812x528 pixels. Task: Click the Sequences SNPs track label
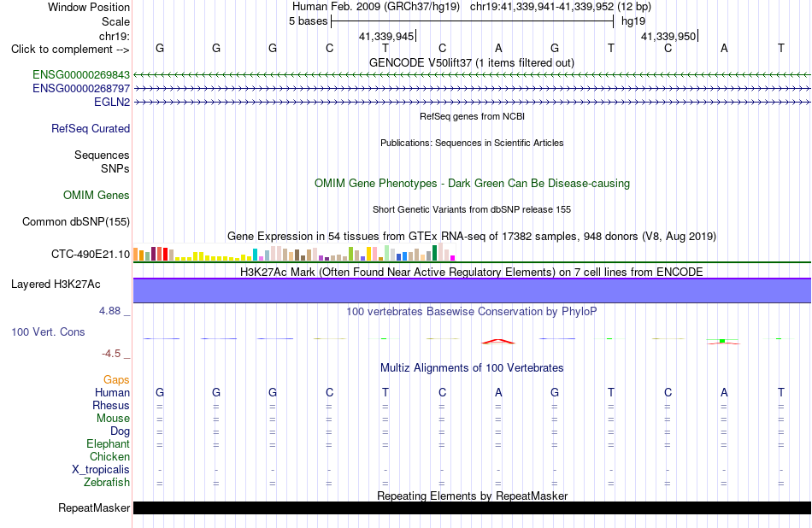pos(102,161)
